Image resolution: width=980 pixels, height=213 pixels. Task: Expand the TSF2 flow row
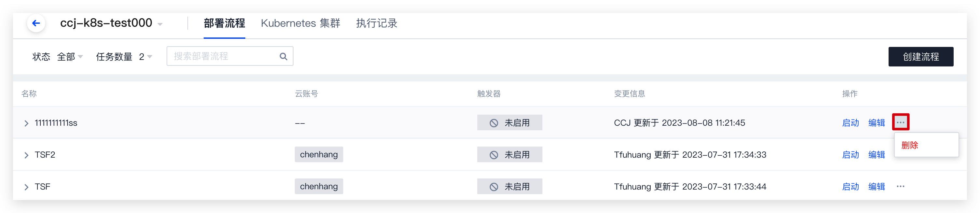[x=26, y=155]
